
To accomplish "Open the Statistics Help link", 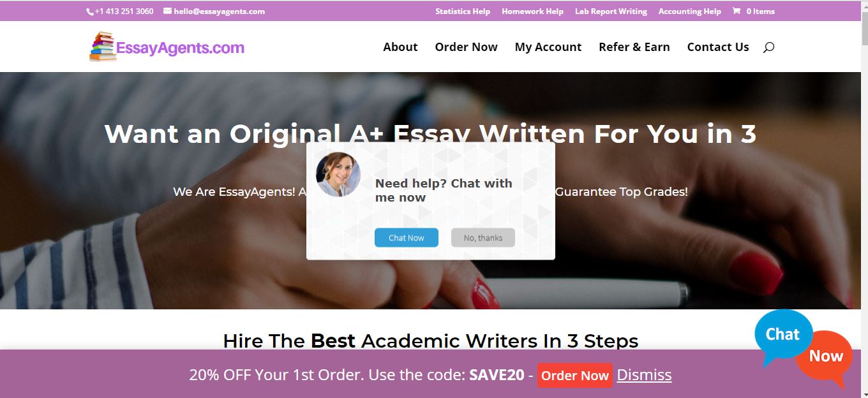I will (463, 11).
